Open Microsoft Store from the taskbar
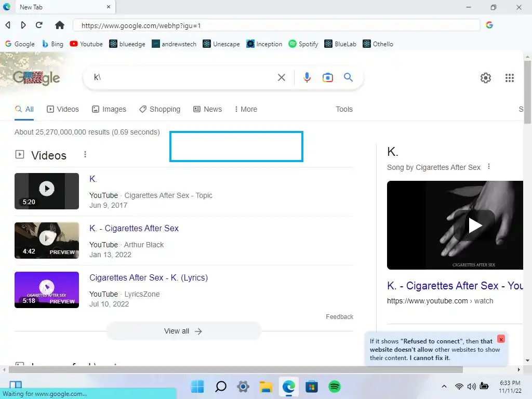This screenshot has width=532, height=399. point(312,387)
